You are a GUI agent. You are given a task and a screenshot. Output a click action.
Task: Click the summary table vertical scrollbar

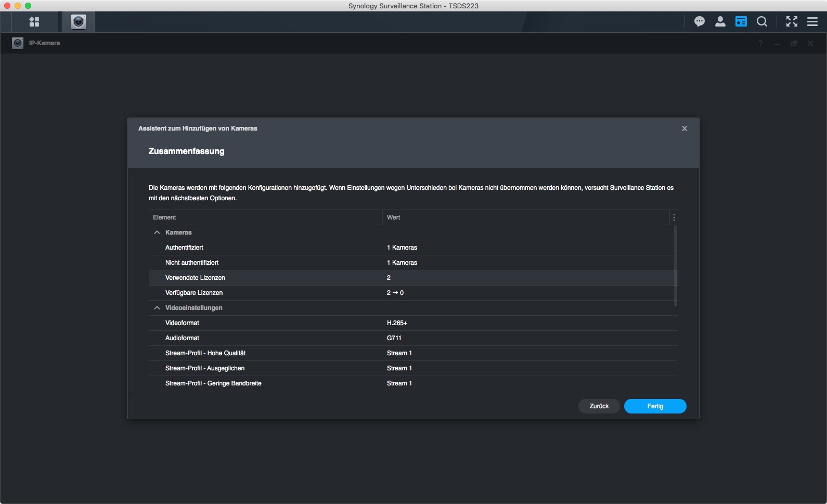click(676, 265)
